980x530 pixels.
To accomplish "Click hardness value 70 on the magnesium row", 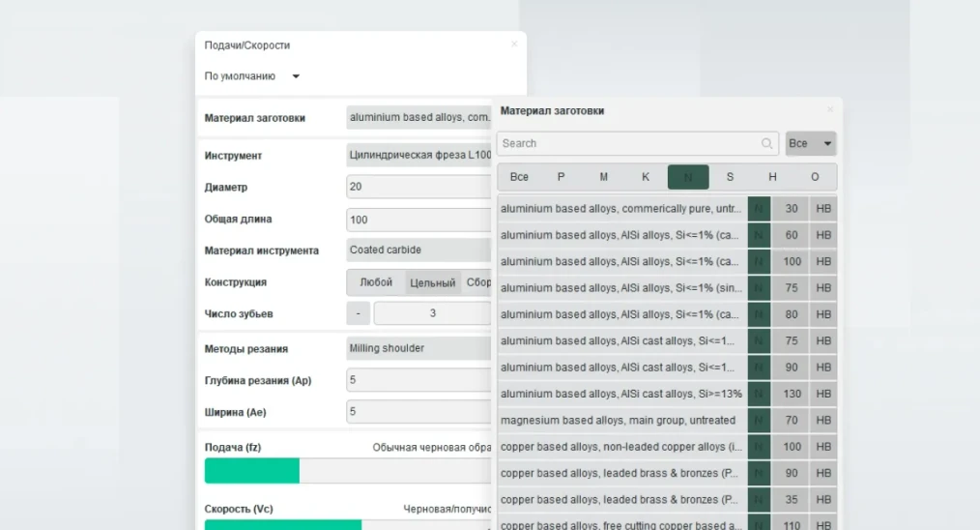I will pos(792,421).
